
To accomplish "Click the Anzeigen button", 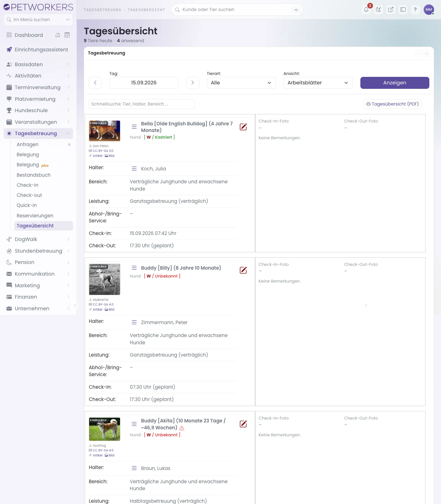I will pos(395,83).
